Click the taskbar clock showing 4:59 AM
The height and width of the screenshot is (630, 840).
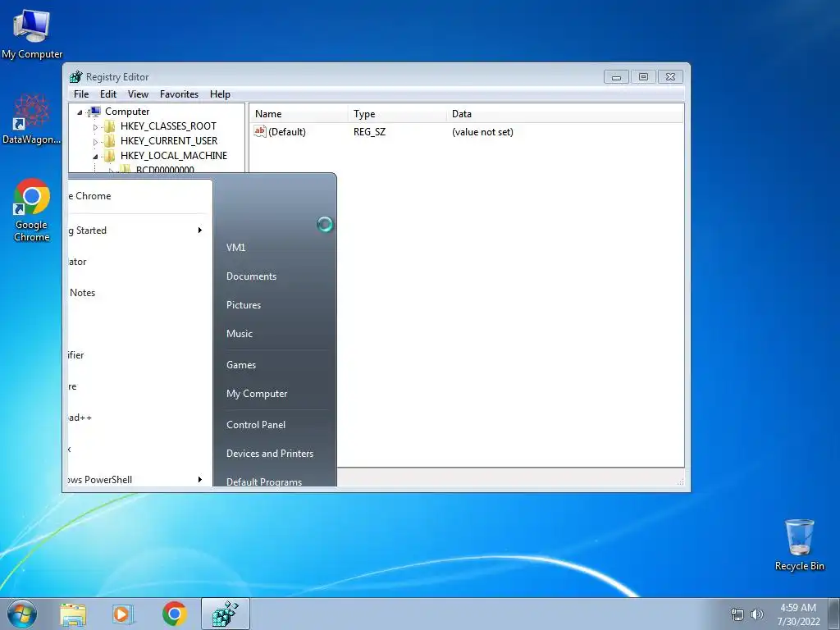tap(798, 614)
